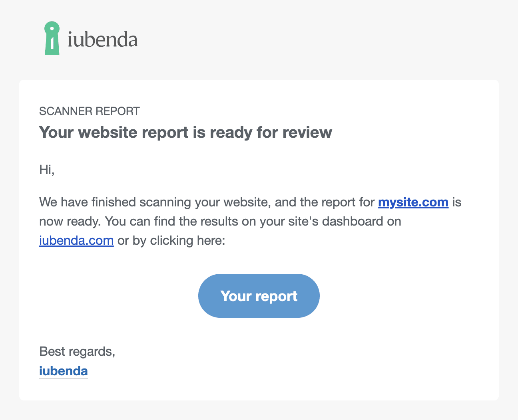Click the "SCANNER REPORT" label
This screenshot has width=518, height=420.
pos(90,111)
